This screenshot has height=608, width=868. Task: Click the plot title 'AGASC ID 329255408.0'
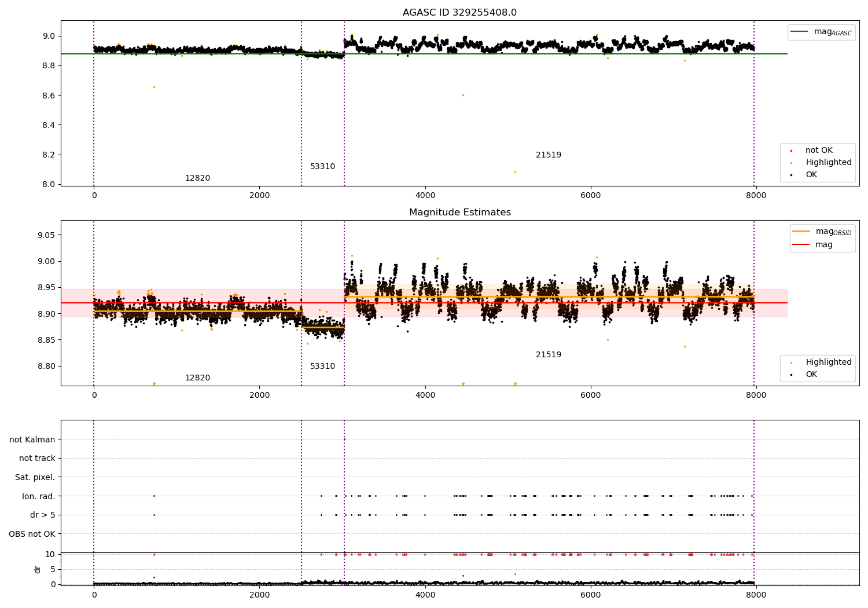pos(459,13)
